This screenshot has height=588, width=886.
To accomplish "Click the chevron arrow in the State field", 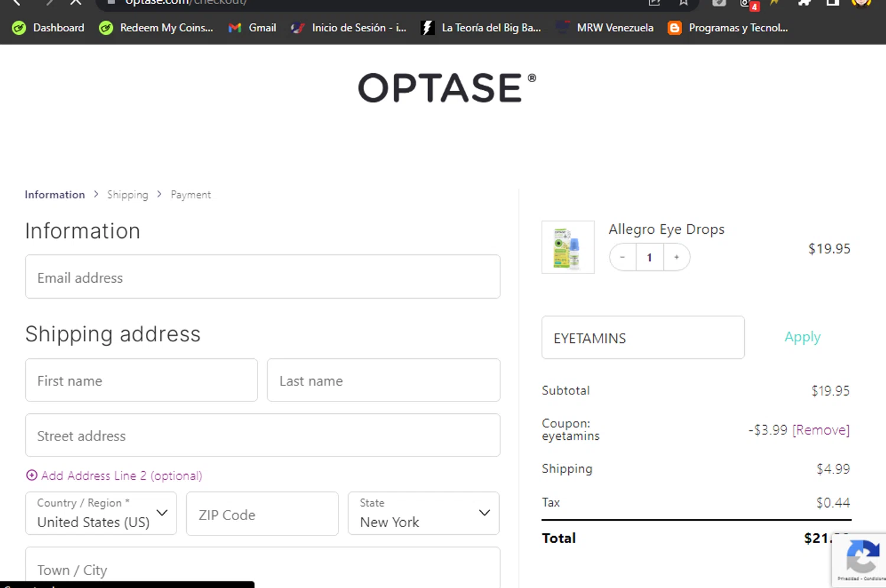I will (484, 512).
